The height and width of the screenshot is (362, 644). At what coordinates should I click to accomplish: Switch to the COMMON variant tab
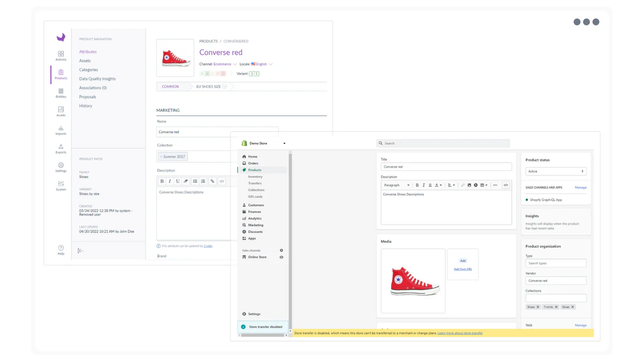170,86
